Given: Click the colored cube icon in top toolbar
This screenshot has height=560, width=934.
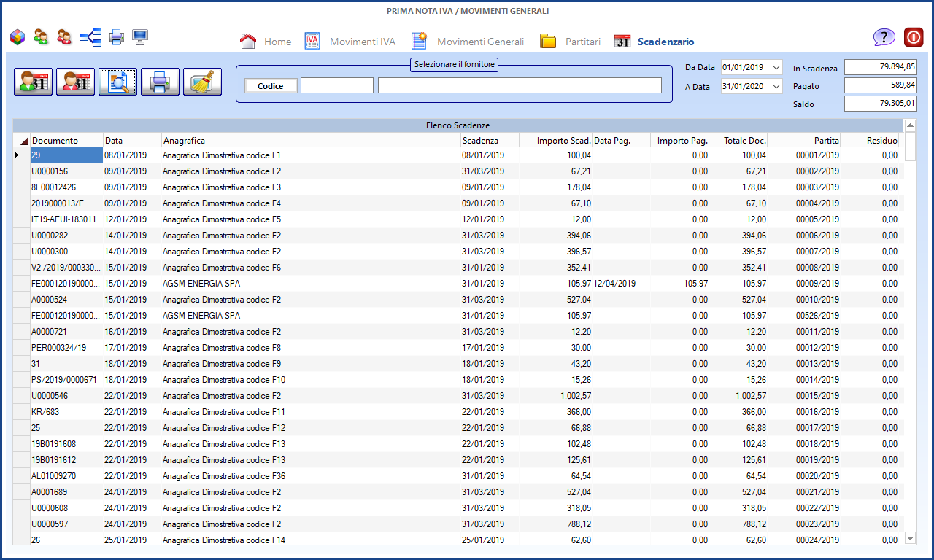Looking at the screenshot, I should point(18,36).
